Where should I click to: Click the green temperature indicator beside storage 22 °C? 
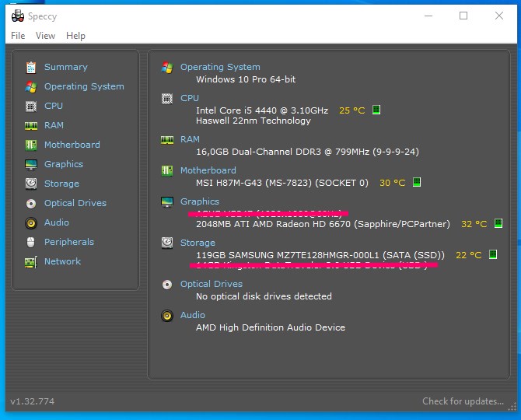coord(493,254)
